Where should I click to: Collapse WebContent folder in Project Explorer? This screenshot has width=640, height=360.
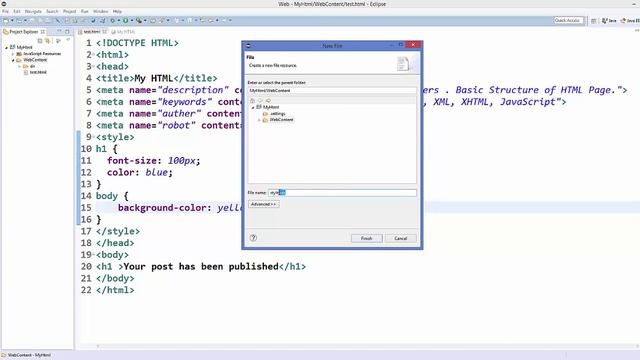[x=13, y=60]
